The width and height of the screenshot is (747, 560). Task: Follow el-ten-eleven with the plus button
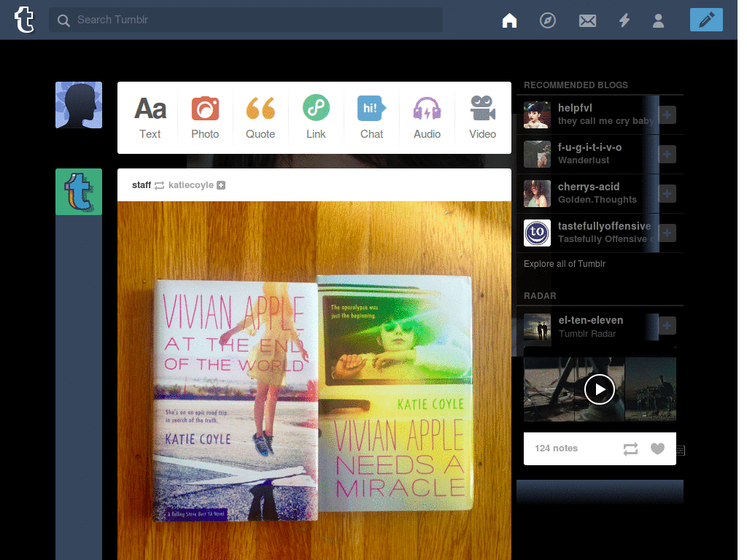point(667,326)
